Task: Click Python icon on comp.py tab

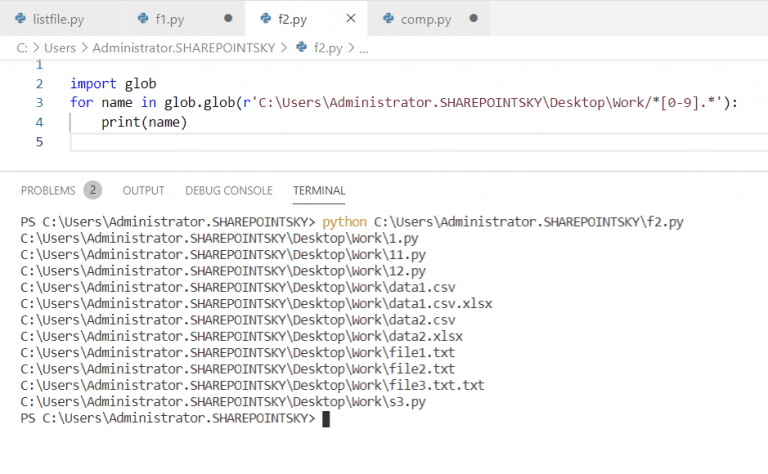Action: (x=388, y=18)
